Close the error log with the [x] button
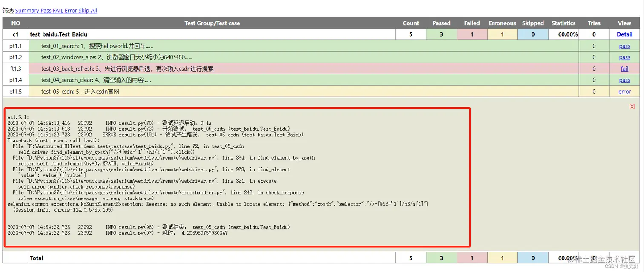 point(632,106)
